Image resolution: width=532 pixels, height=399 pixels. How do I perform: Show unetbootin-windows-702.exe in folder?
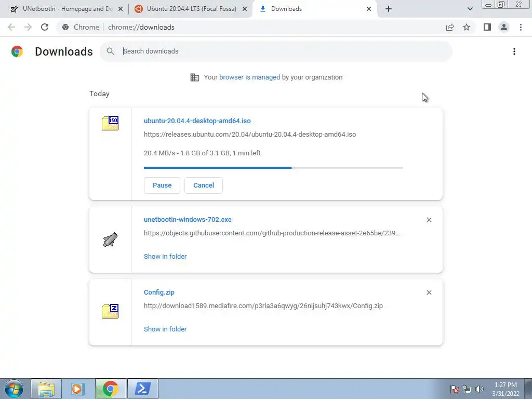click(x=165, y=257)
